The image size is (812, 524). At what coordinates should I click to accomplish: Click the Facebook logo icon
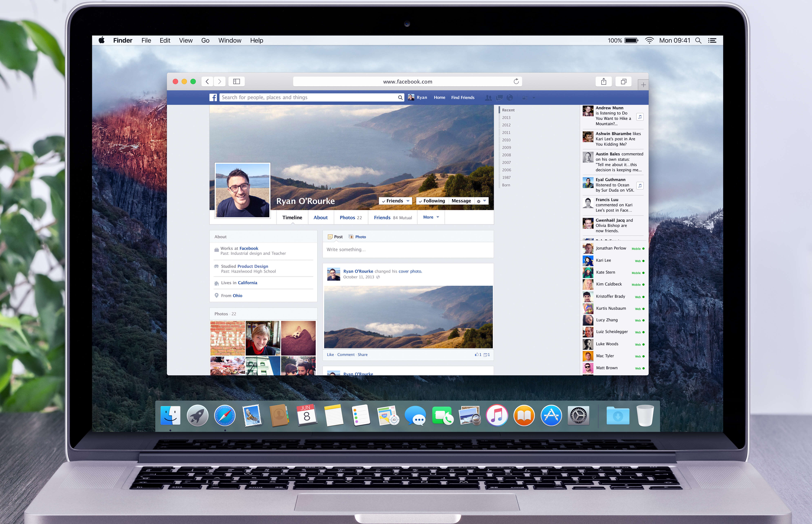coord(213,97)
